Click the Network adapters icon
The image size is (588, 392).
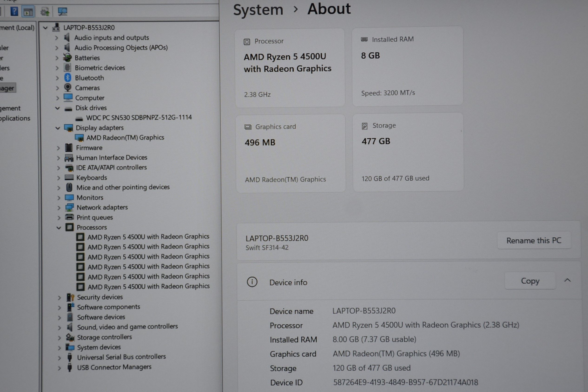[x=69, y=207]
